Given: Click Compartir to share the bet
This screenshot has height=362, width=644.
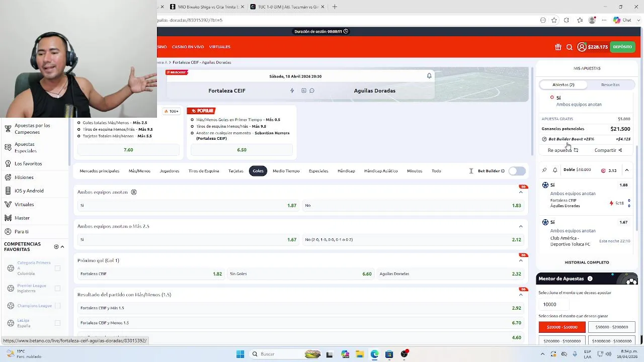Looking at the screenshot, I should (608, 150).
